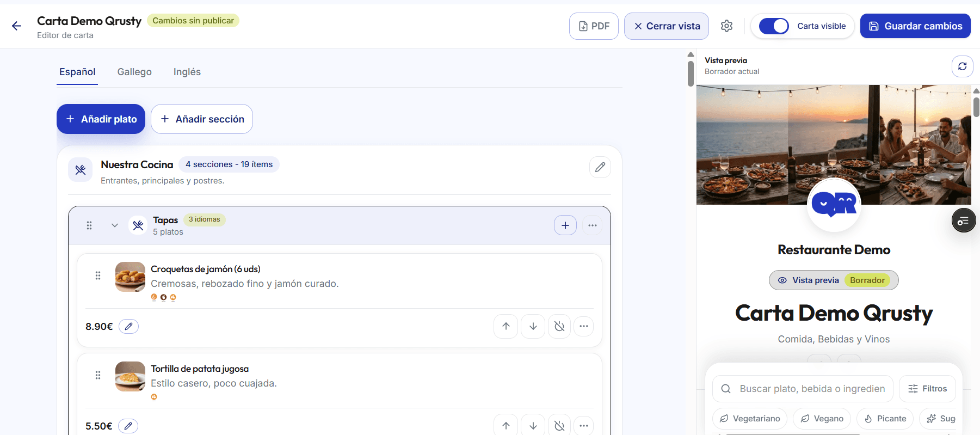The image size is (980, 435).
Task: Click the Tortilla de patata thumbnail
Action: coord(131,376)
